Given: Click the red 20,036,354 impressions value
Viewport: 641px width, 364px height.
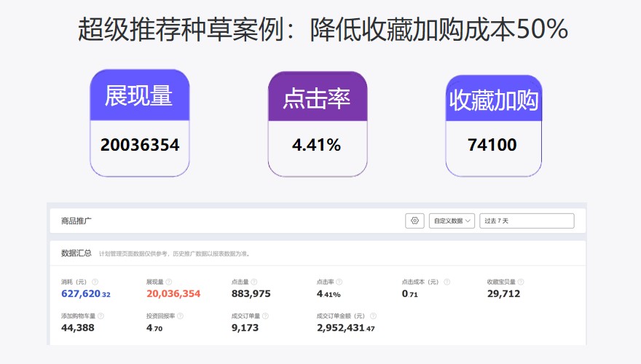Looking at the screenshot, I should [x=173, y=294].
